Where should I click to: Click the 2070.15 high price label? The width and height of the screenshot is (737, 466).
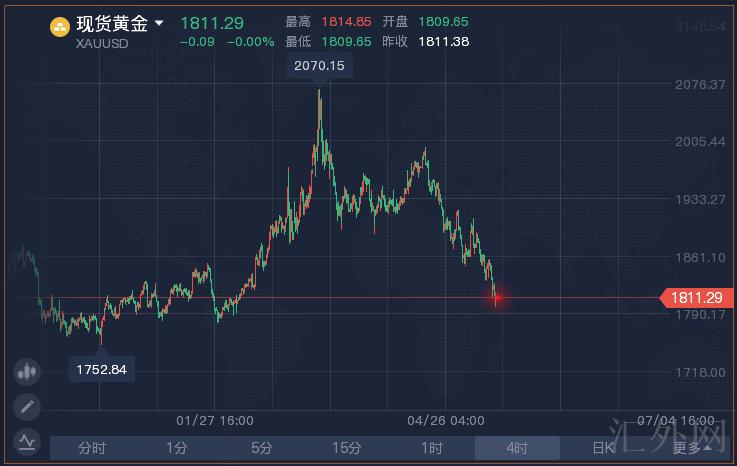coord(320,66)
